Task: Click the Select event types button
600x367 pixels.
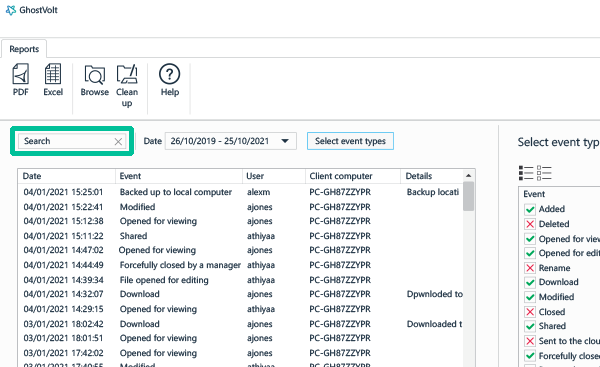Action: (x=350, y=141)
